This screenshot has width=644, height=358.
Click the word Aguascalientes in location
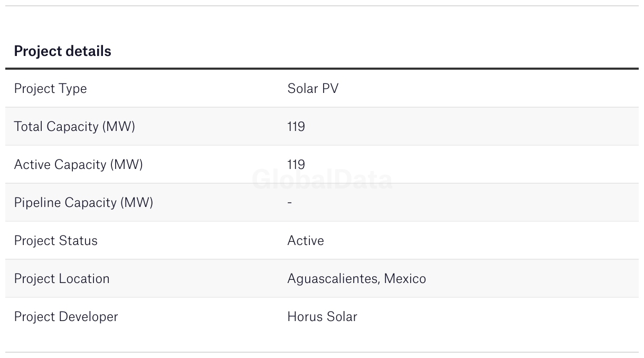(x=333, y=279)
